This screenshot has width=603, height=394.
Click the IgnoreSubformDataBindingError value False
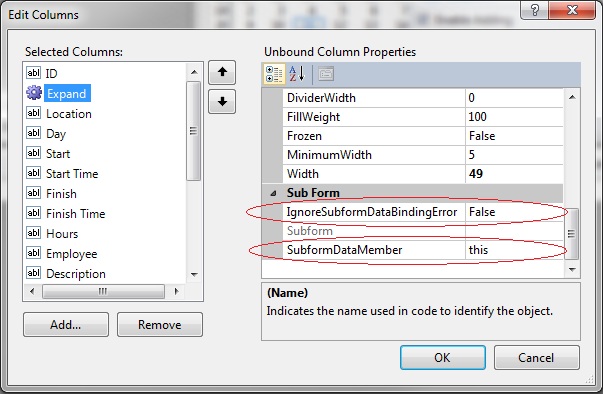(514, 212)
